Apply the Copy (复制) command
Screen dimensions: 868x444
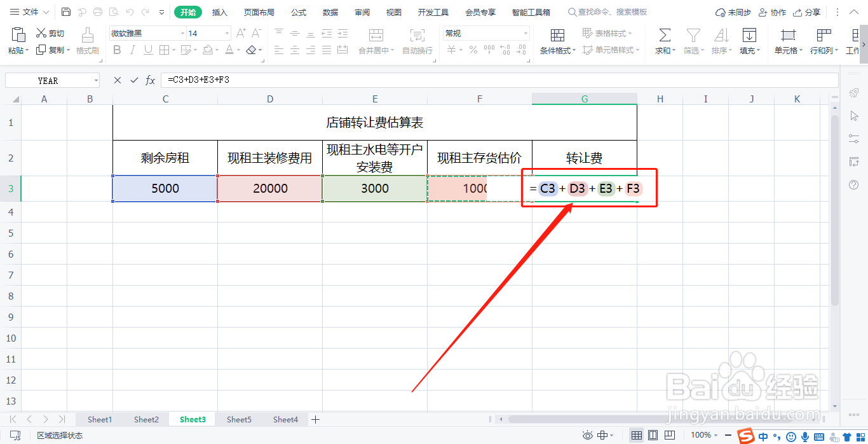coord(55,50)
